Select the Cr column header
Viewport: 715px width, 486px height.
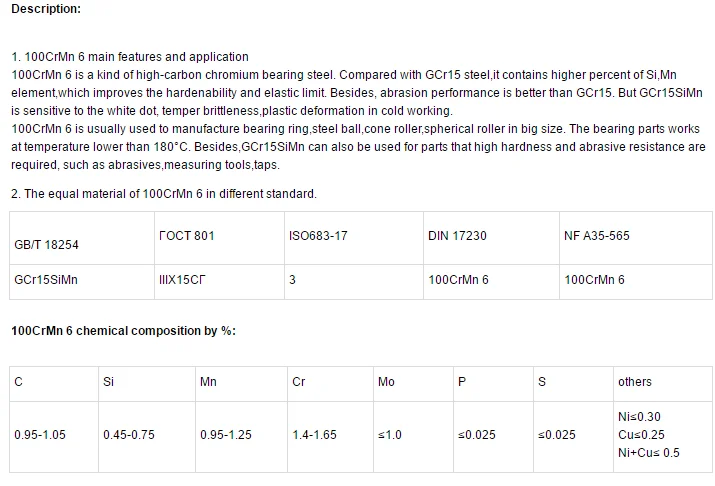[x=330, y=384]
